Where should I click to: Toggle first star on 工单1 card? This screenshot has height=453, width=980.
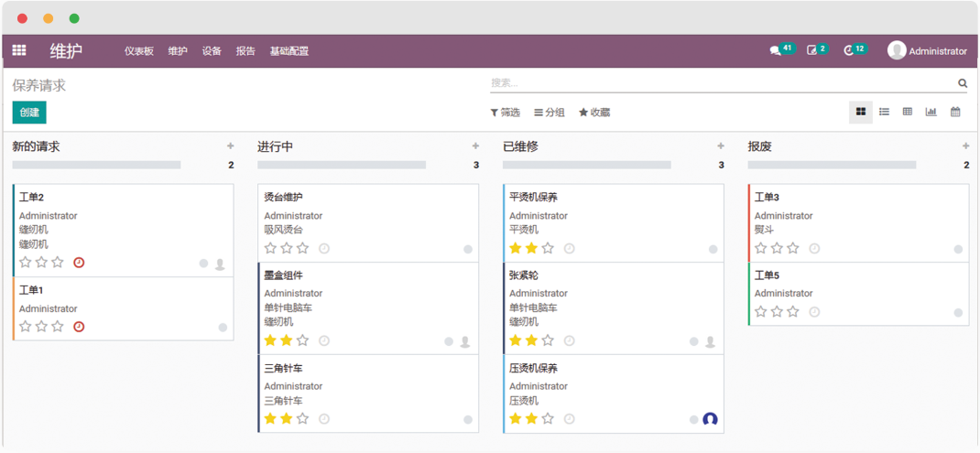tap(26, 326)
